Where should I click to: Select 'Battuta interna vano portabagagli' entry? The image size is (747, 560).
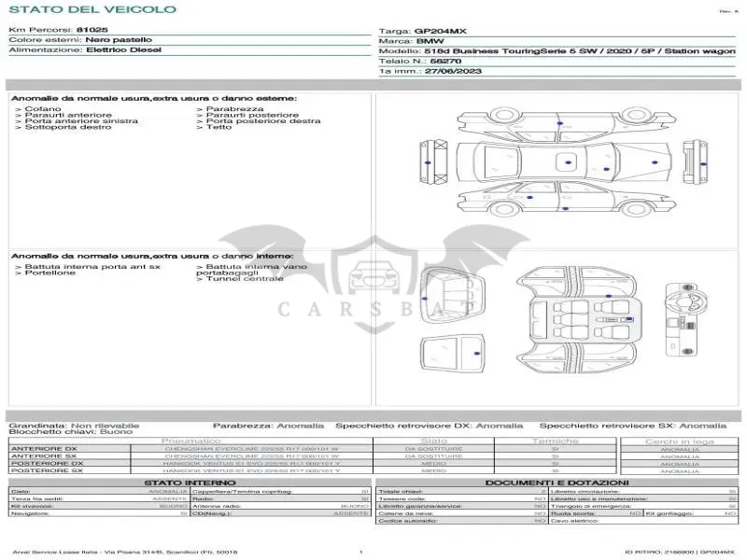251,270
